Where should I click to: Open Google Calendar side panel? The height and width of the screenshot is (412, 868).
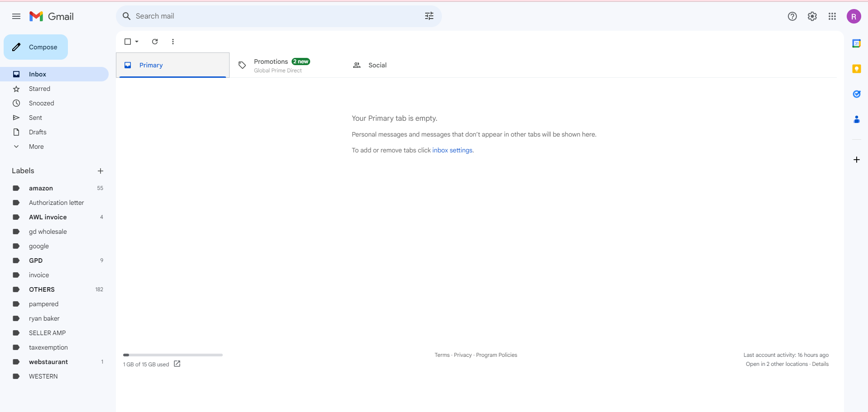pos(857,43)
